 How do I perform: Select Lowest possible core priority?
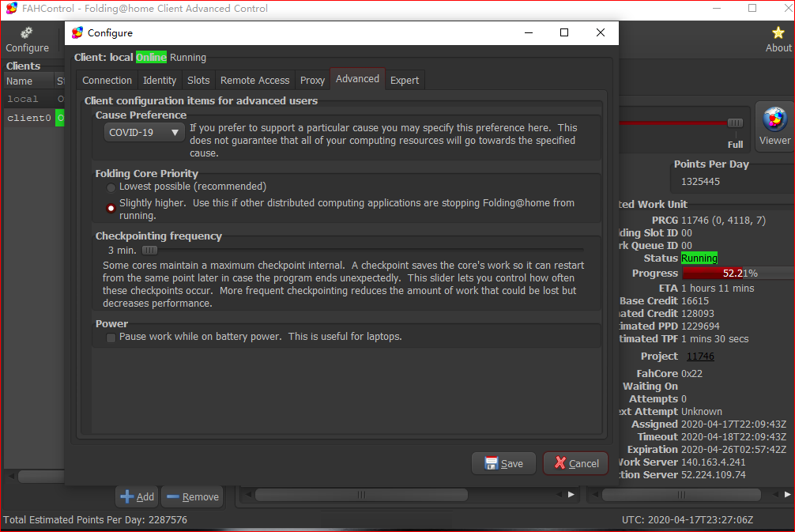111,187
